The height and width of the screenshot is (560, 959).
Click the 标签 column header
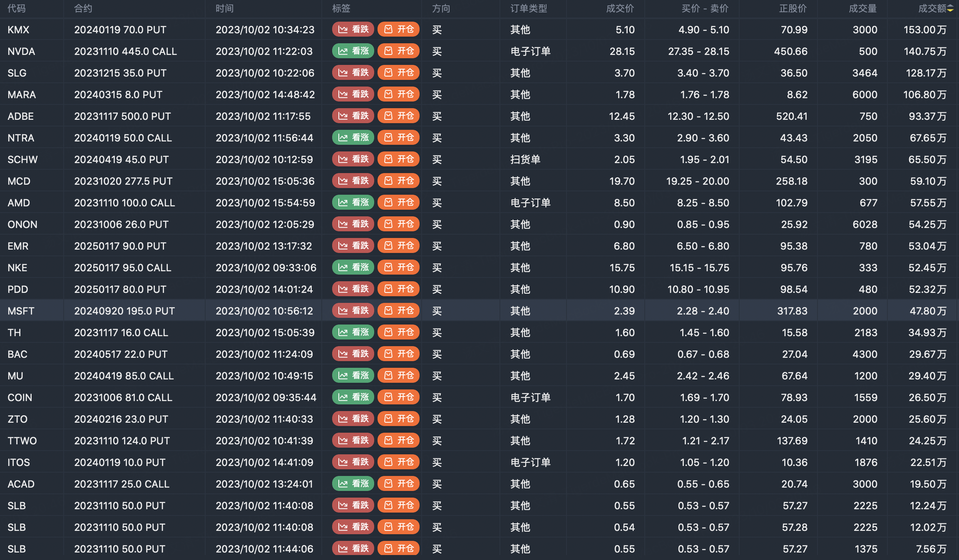[x=341, y=8]
